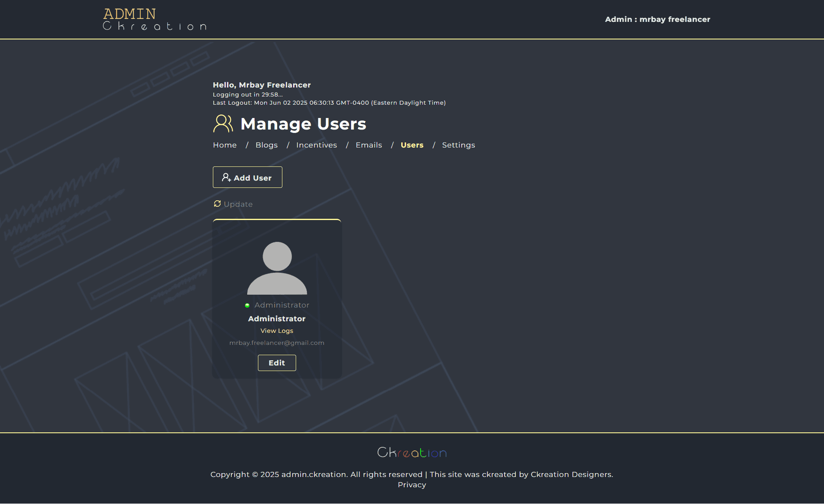Screen dimensions: 824x504
Task: Click the ADMIN Ckreation header logo
Action: pos(154,19)
